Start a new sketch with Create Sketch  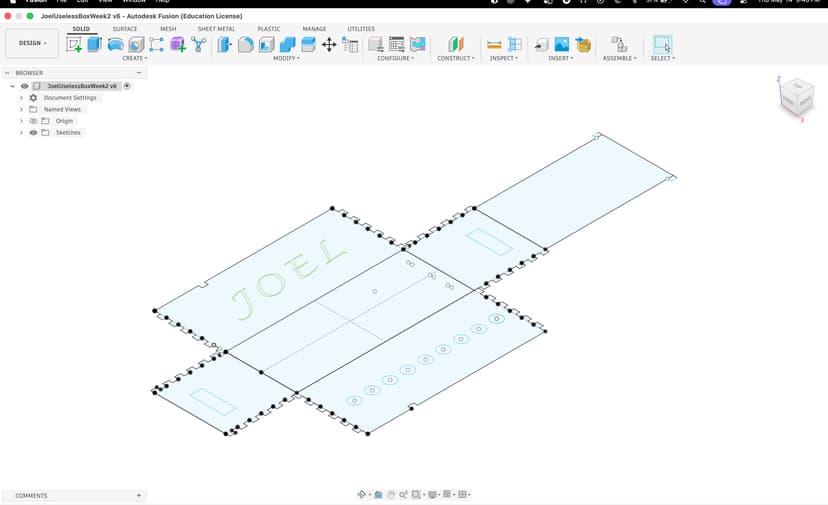[74, 44]
